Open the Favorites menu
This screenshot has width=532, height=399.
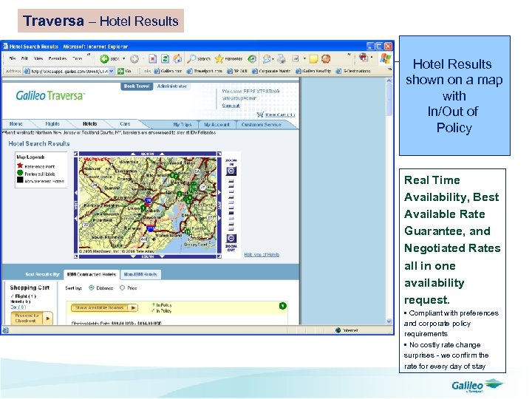coord(58,58)
